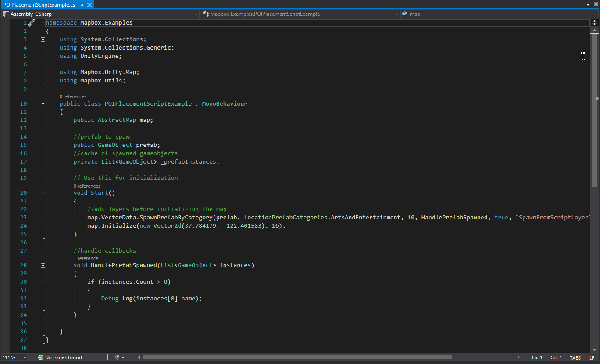This screenshot has width=600, height=364.
Task: Click the "//prefab to spawn" comment
Action: click(x=103, y=137)
